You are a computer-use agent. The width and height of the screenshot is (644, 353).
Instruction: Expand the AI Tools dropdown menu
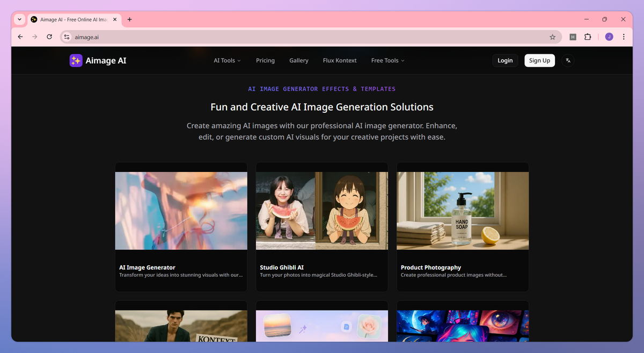[x=227, y=61]
